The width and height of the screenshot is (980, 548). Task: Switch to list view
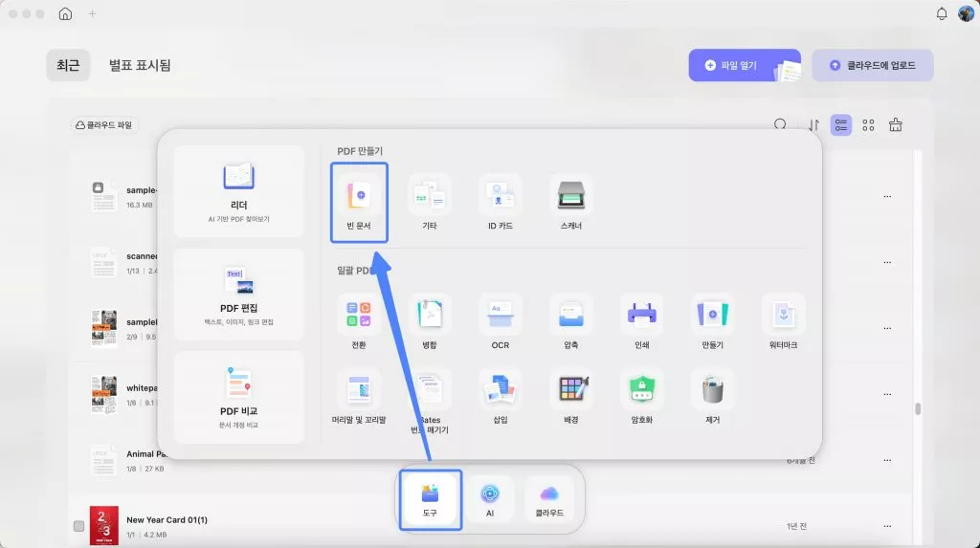(x=840, y=125)
